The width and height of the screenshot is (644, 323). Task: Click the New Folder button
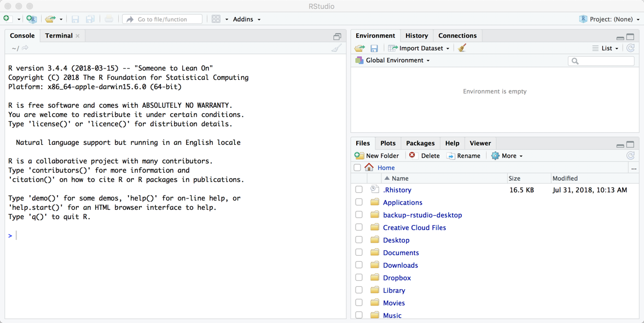(377, 156)
